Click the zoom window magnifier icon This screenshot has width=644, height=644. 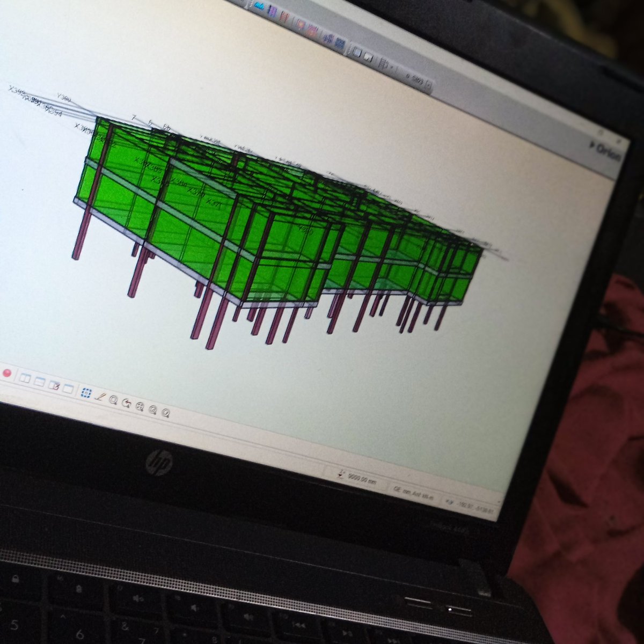[x=113, y=400]
